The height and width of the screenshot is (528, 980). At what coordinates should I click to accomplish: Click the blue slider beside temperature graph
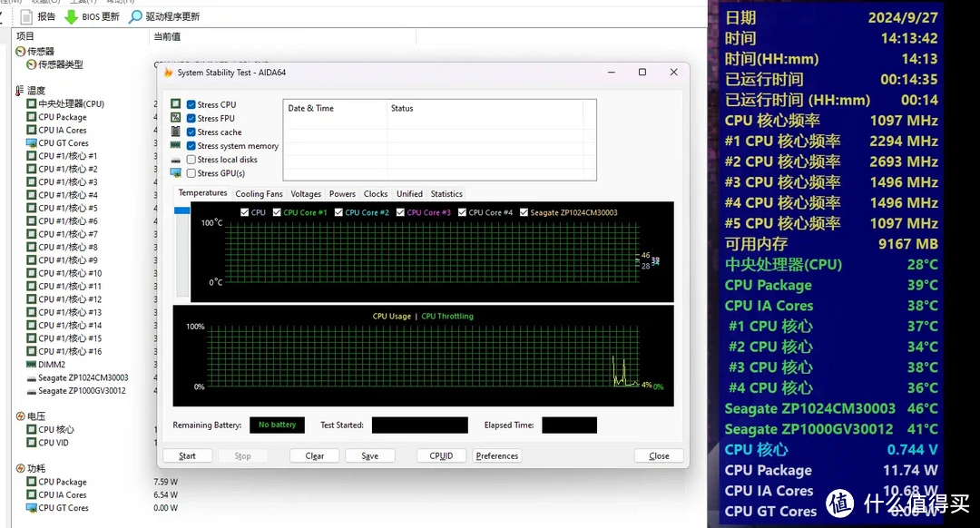tap(181, 210)
